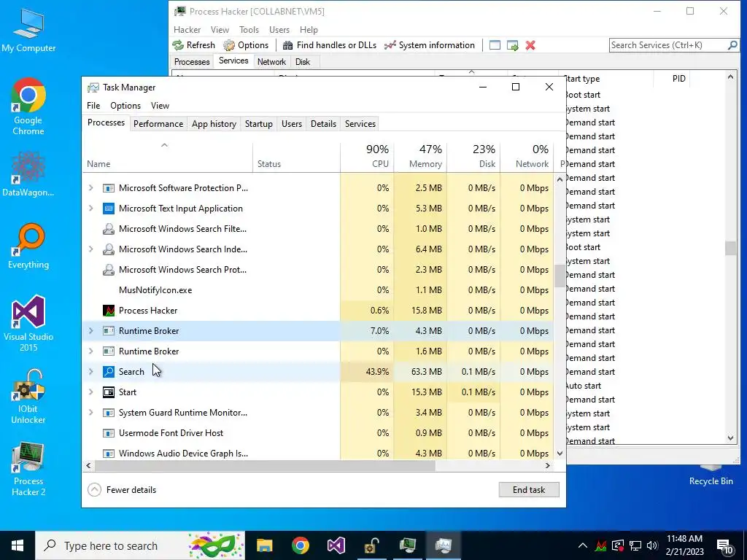Click Task Manager horizontal scrollbar thumb

264,466
